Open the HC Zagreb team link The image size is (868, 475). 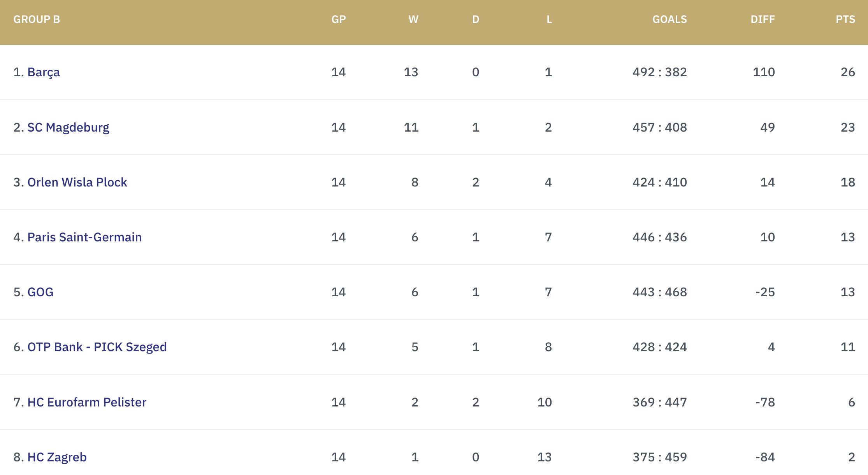57,457
